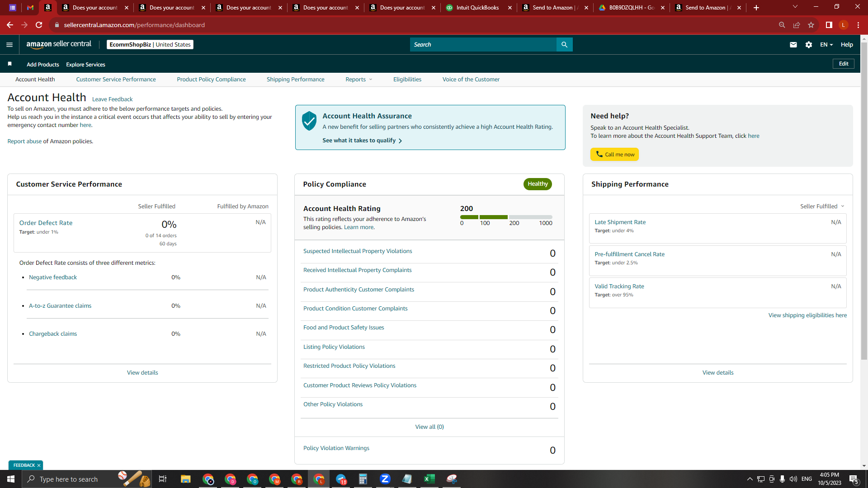Click the Account Health Rating progress bar
The width and height of the screenshot is (868, 488).
pos(506,217)
